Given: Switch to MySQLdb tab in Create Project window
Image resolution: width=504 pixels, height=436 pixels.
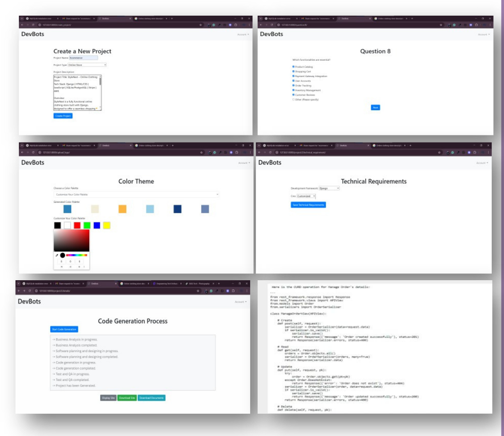Looking at the screenshot, I should tap(39, 18).
